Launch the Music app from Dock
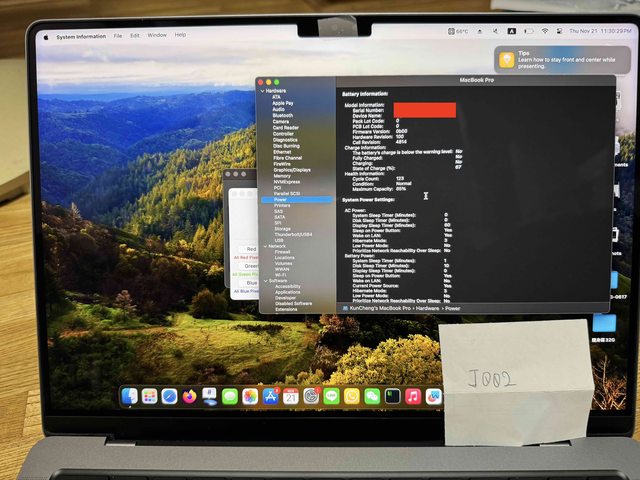 coord(413,397)
